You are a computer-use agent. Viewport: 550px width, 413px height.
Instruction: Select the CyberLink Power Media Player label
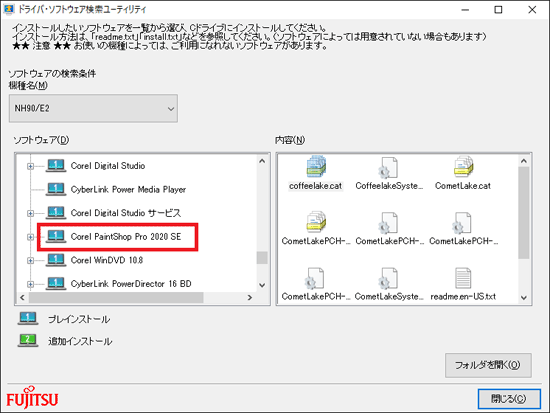(128, 189)
